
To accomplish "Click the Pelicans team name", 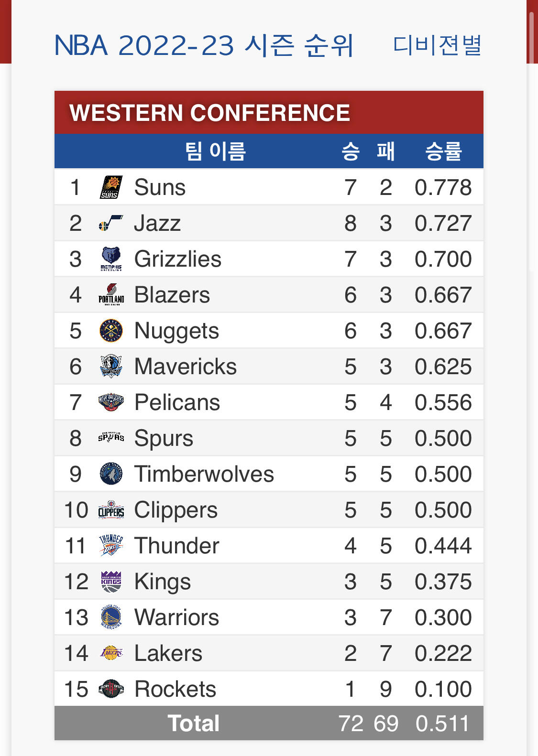I will (x=177, y=402).
